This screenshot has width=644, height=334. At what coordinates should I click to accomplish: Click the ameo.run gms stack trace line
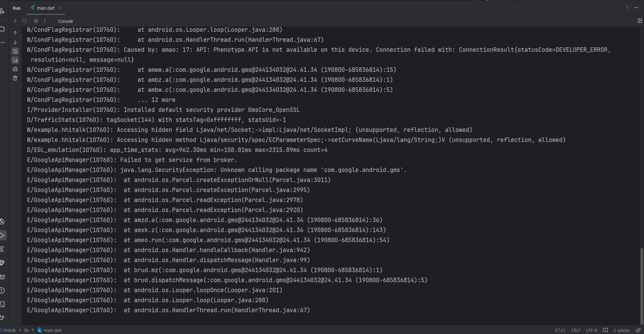(x=208, y=240)
